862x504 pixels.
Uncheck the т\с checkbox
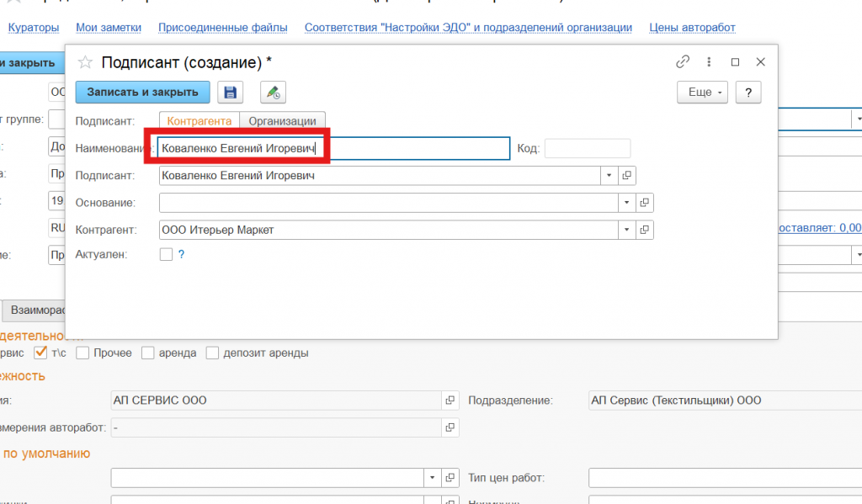coord(40,353)
